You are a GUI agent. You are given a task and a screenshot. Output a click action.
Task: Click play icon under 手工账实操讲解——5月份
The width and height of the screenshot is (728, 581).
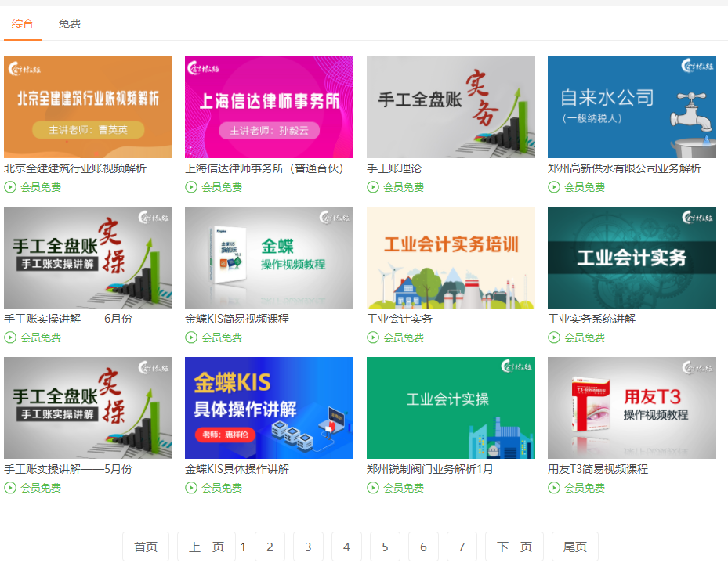10,488
